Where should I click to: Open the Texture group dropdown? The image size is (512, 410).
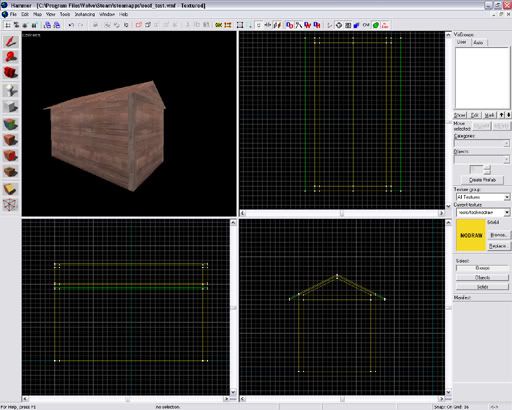tap(507, 197)
